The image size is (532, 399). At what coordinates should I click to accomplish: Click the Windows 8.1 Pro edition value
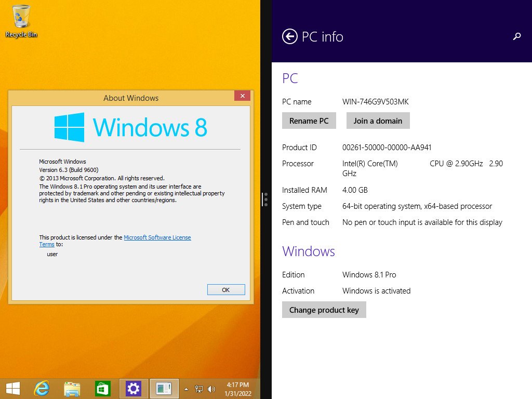point(369,275)
